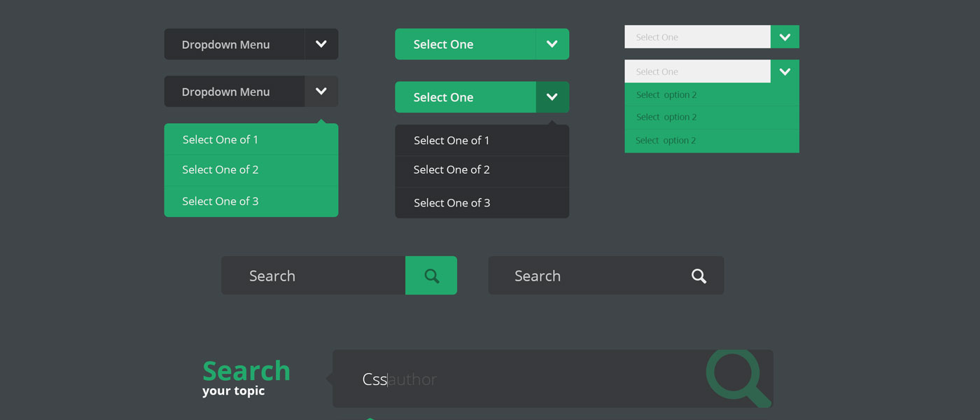Click the large green magnifier in Cssauthor field
Image resolution: width=980 pixels, height=420 pixels.
click(738, 378)
